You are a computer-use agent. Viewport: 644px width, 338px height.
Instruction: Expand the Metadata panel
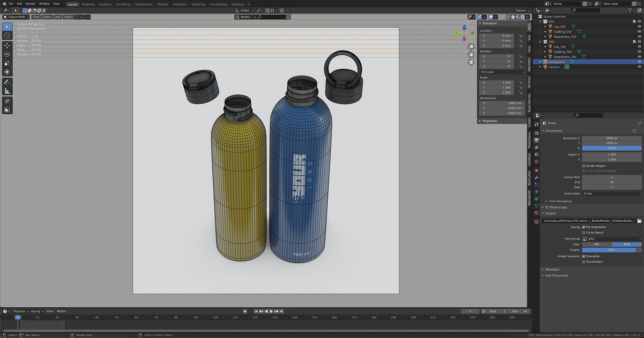point(552,270)
